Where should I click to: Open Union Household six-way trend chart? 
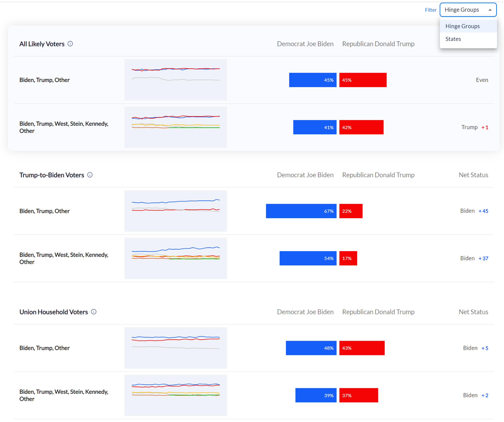click(175, 395)
